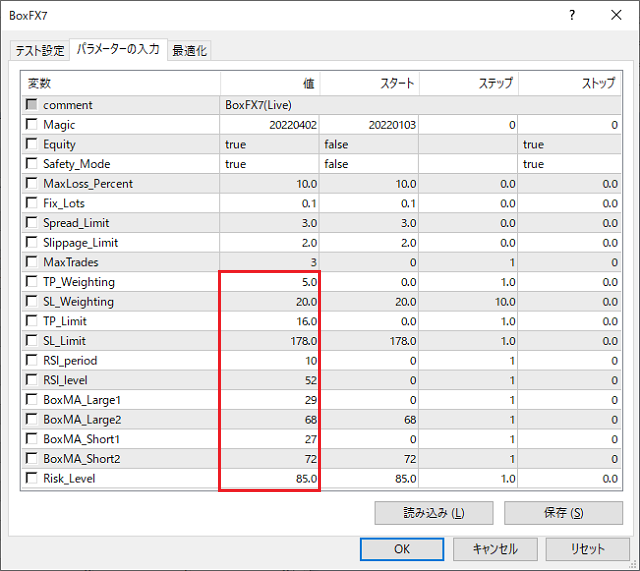This screenshot has width=640, height=571.
Task: Select the MaxTrades value 3
Action: 313,262
